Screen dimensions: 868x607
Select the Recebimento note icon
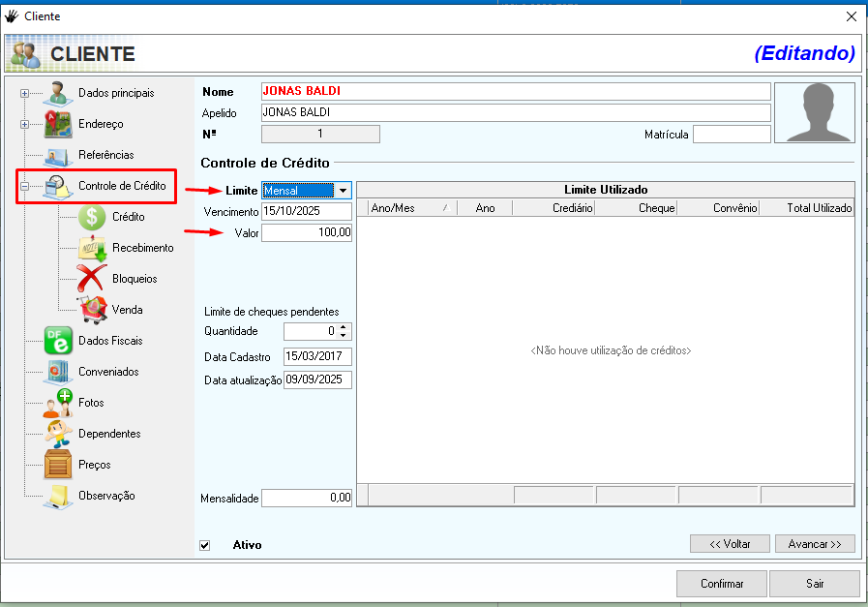point(93,248)
